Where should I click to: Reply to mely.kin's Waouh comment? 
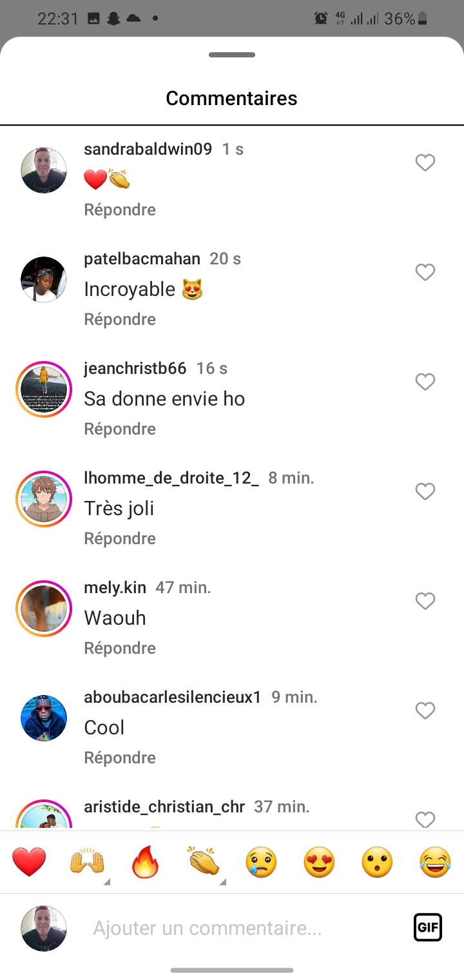[x=120, y=648]
